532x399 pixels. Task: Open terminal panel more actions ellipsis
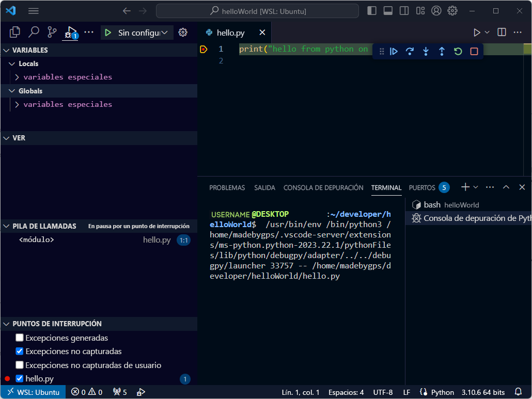coord(490,187)
